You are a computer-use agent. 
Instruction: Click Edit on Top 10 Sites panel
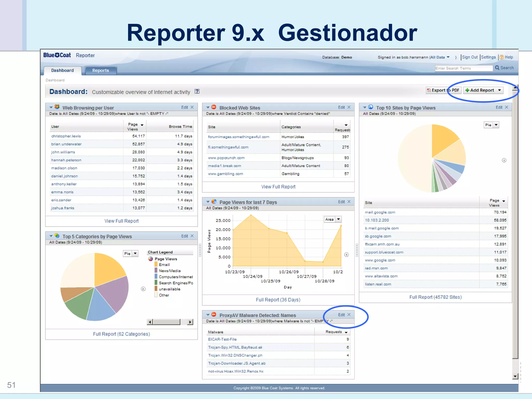(x=499, y=107)
